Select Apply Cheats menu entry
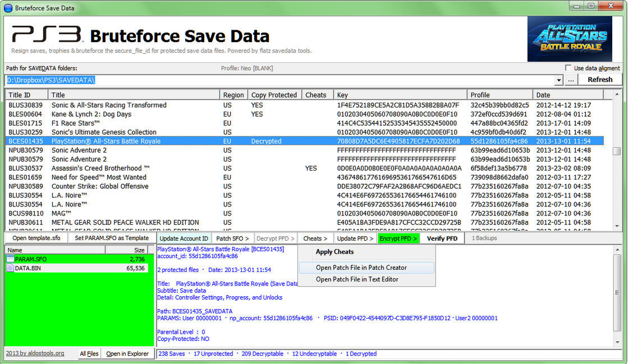Viewport: 628px width, 364px height. [x=334, y=252]
